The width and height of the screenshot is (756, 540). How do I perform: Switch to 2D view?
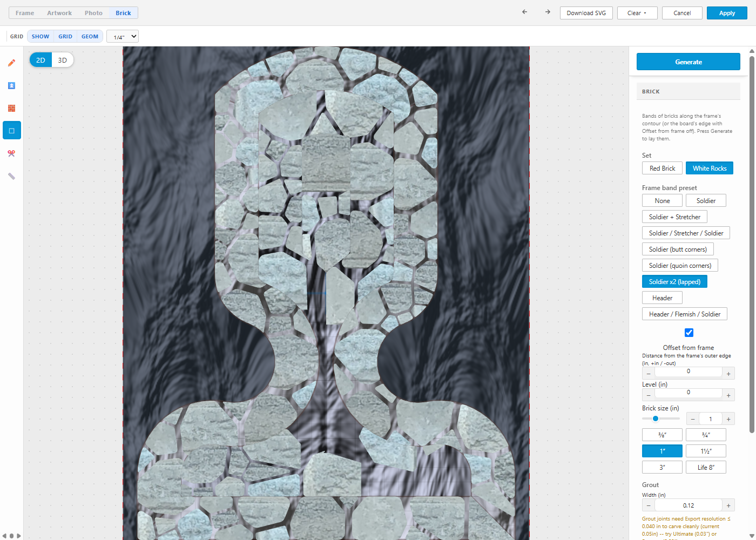[x=40, y=60]
